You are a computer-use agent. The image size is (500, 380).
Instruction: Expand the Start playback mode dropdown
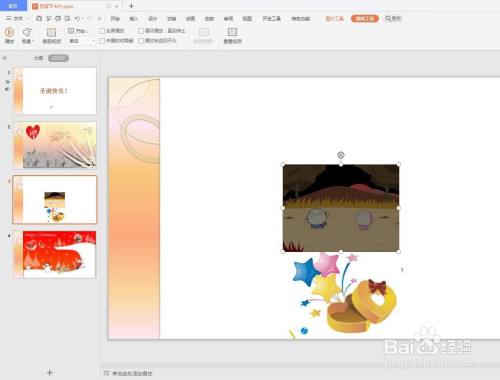(x=82, y=41)
